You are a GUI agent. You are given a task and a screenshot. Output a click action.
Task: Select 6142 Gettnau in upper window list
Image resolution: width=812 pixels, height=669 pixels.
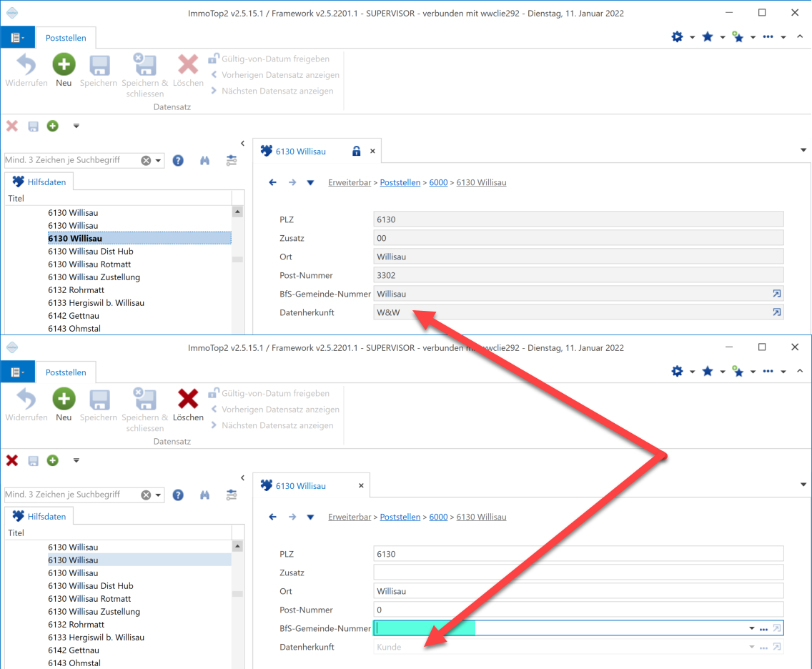[x=74, y=316]
